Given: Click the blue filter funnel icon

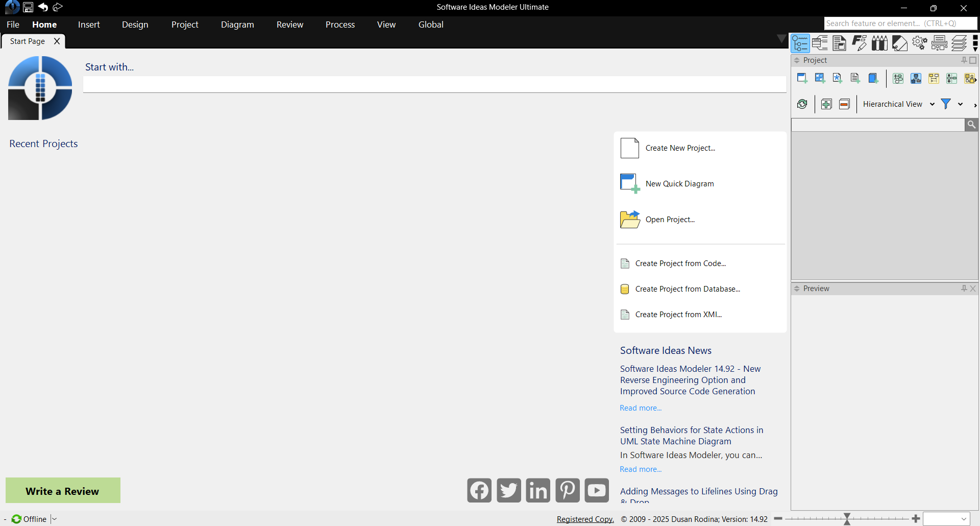Looking at the screenshot, I should pos(946,104).
